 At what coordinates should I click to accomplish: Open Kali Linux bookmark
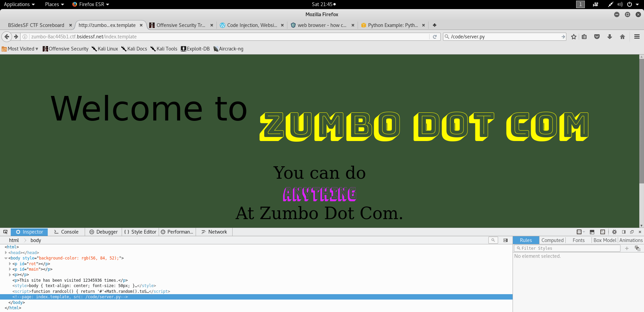tap(105, 49)
